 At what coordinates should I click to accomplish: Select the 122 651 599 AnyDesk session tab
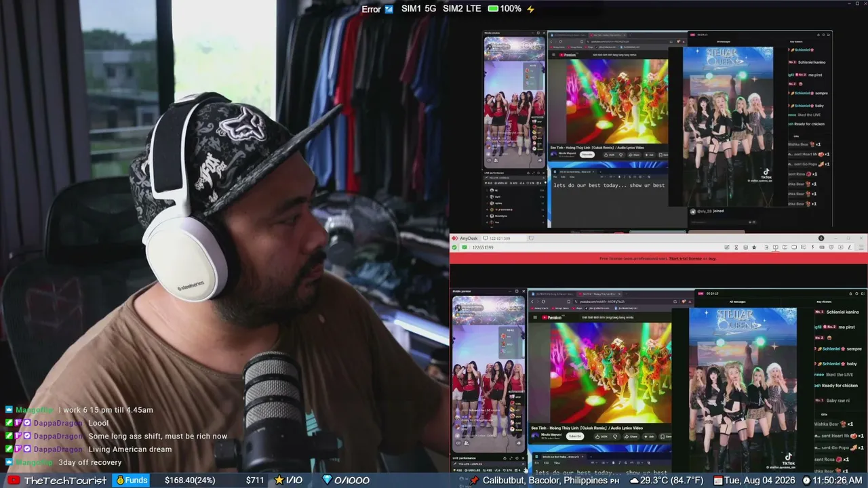coord(505,239)
